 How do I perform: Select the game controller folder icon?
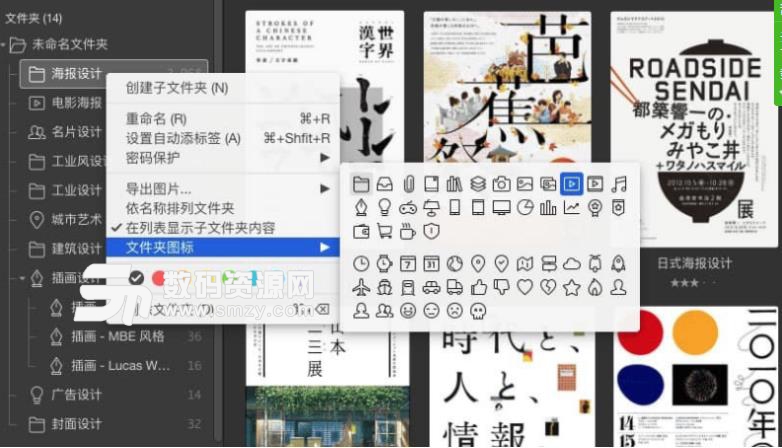tap(408, 207)
